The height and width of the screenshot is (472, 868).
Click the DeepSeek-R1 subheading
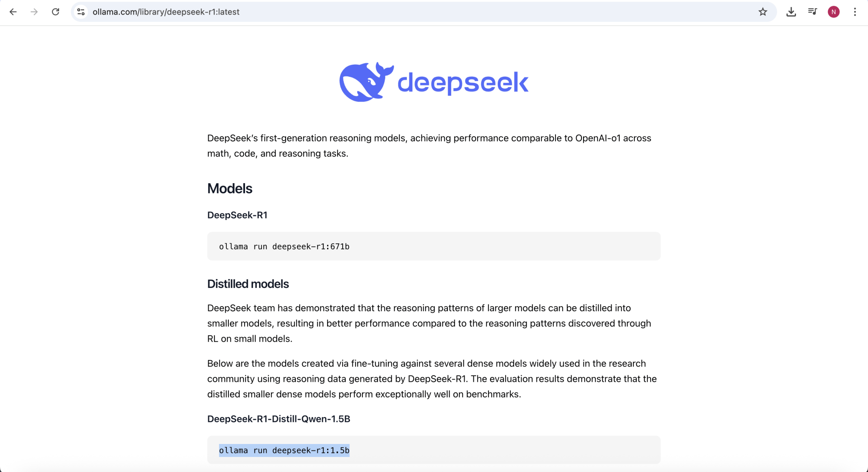[237, 215]
